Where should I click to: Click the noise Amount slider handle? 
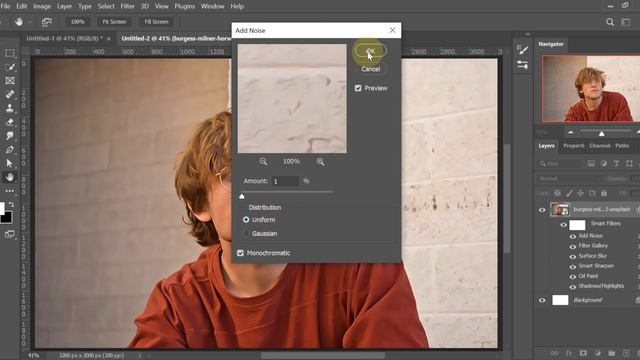click(242, 197)
